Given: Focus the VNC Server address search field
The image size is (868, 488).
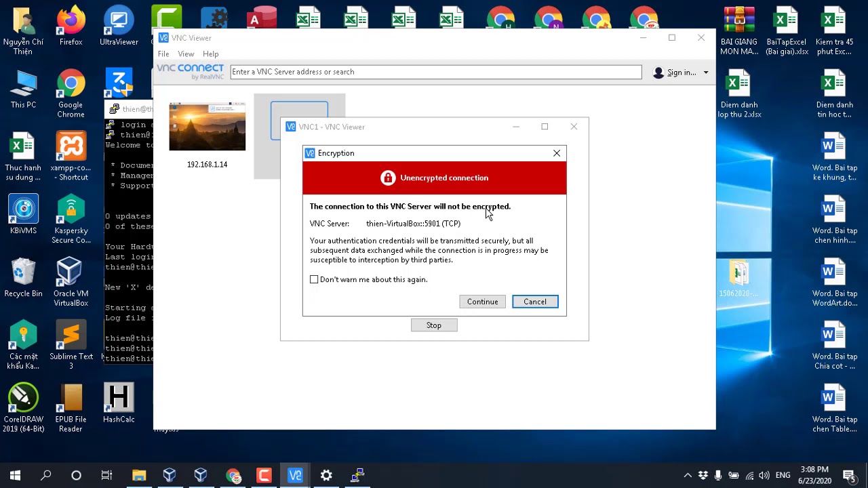Looking at the screenshot, I should 436,72.
